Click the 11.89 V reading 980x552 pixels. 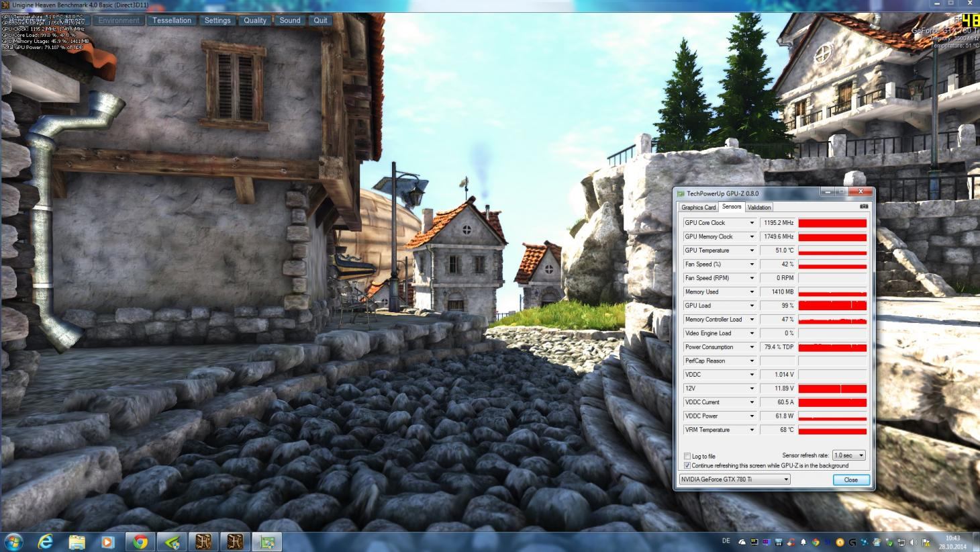[x=778, y=388]
